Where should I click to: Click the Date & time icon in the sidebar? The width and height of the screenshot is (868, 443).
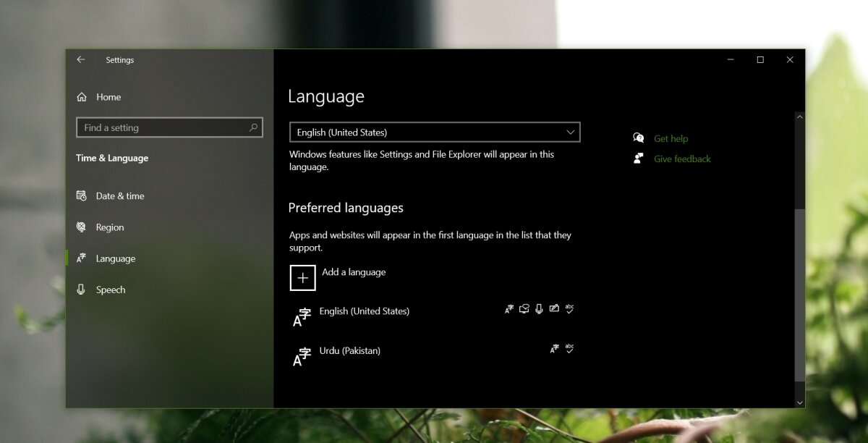click(82, 195)
